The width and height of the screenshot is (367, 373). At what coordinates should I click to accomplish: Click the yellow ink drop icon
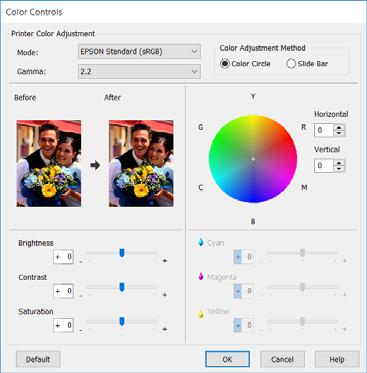point(201,314)
